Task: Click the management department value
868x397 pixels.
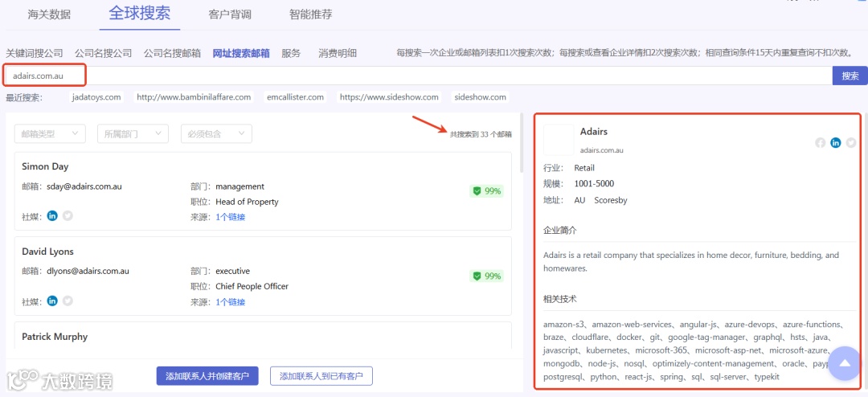Action: coord(240,186)
